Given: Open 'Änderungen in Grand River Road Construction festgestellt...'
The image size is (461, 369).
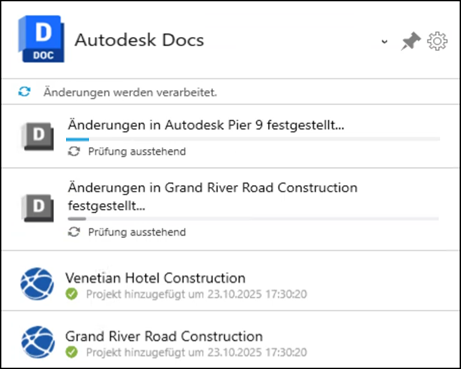Looking at the screenshot, I should click(x=213, y=197).
